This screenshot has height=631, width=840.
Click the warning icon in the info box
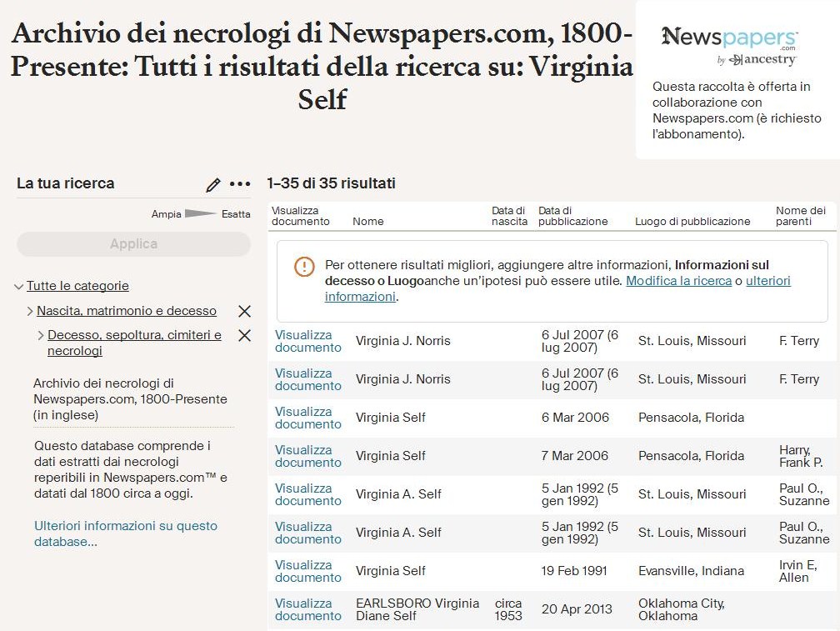pos(304,266)
